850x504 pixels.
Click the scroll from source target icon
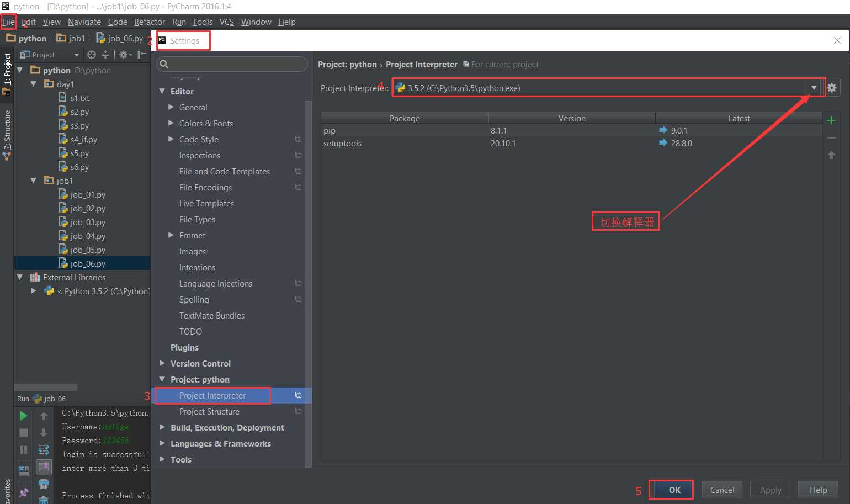92,55
